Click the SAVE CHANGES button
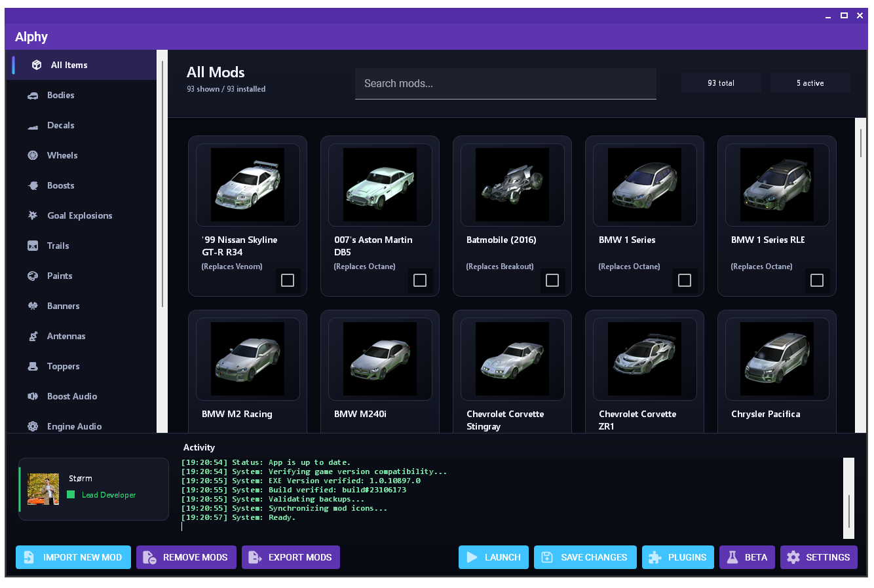Screen dimensions: 874x588 pyautogui.click(x=585, y=557)
